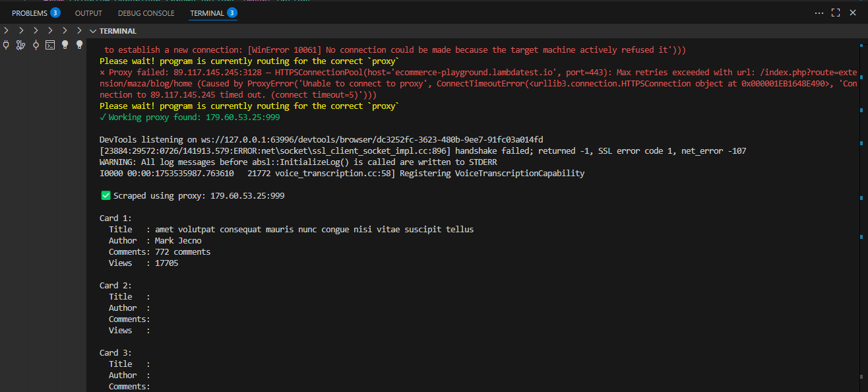This screenshot has width=868, height=392.
Task: Select the commit node icon in the left toolbar
Action: 36,45
